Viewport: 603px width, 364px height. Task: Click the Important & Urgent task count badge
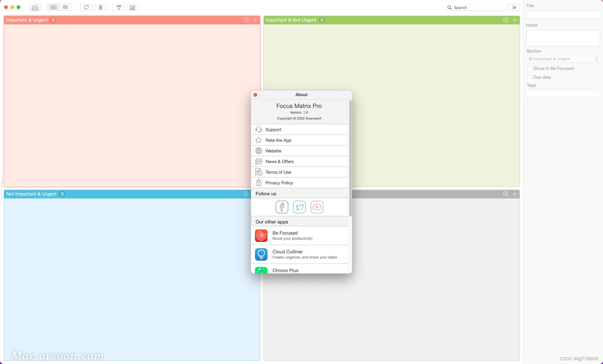[53, 20]
